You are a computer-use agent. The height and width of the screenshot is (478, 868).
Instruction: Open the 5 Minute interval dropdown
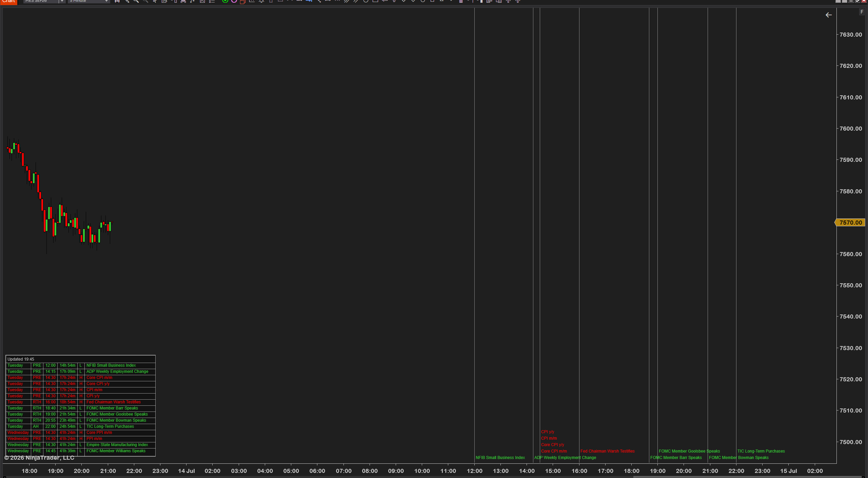(89, 1)
